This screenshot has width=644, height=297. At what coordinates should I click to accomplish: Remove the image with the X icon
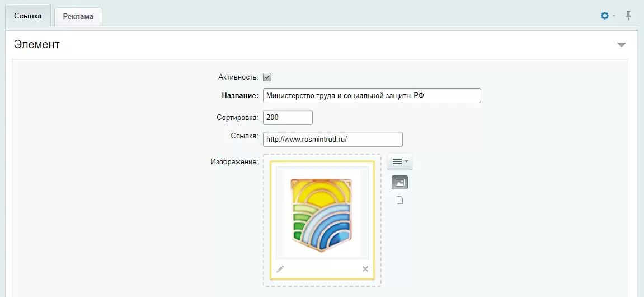(365, 269)
